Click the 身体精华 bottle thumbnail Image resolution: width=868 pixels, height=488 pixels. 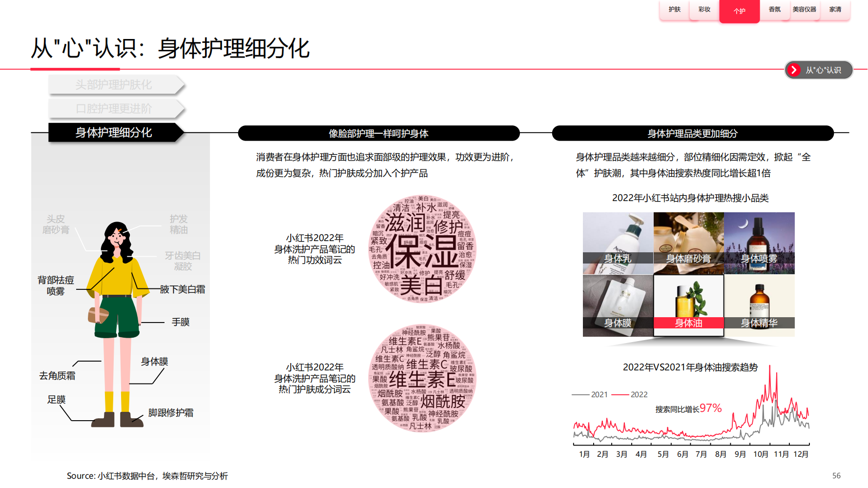[759, 305]
